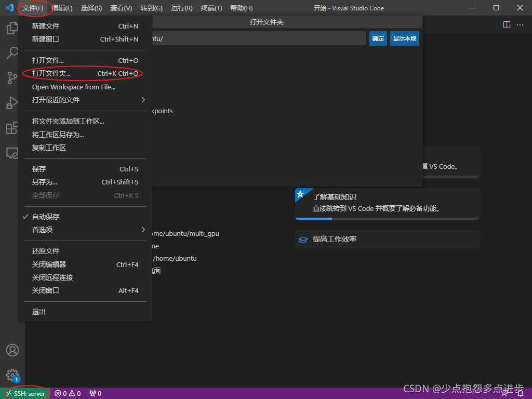Screen dimensions: 532x399
Task: Open the Extensions view
Action: pos(12,128)
